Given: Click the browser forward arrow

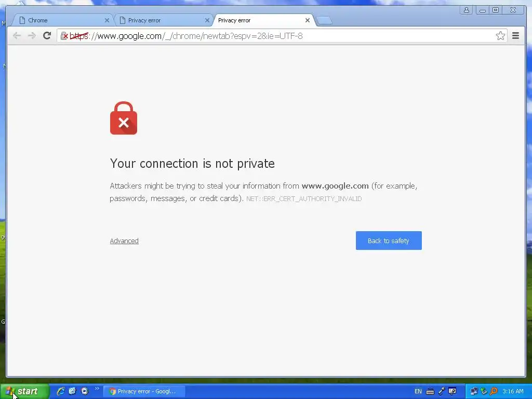Looking at the screenshot, I should coord(32,36).
